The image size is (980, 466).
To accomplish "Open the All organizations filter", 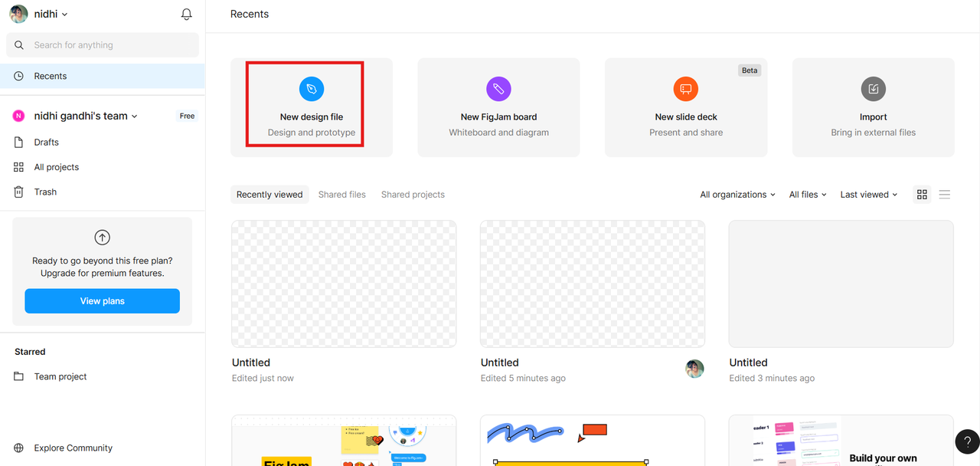I will 737,195.
